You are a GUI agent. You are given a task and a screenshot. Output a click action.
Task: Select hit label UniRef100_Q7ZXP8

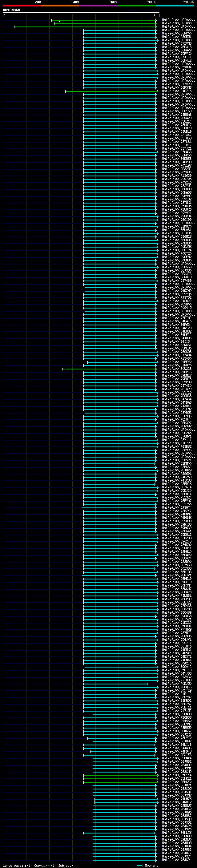[177, 84]
